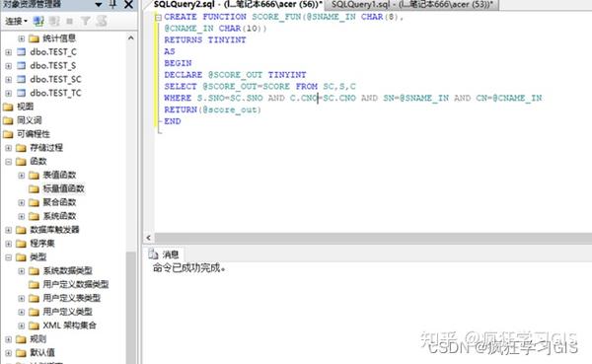The height and width of the screenshot is (364, 592).
Task: Click the Filter funnel icon in Object Explorer toolbar
Action: point(85,21)
